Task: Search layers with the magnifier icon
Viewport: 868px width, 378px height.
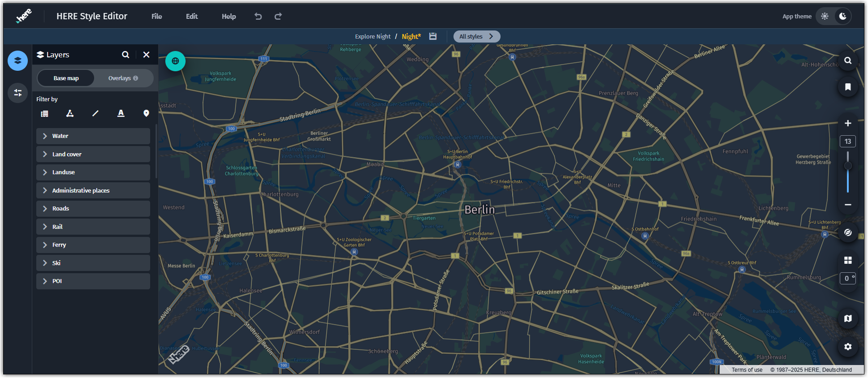Action: pos(125,55)
